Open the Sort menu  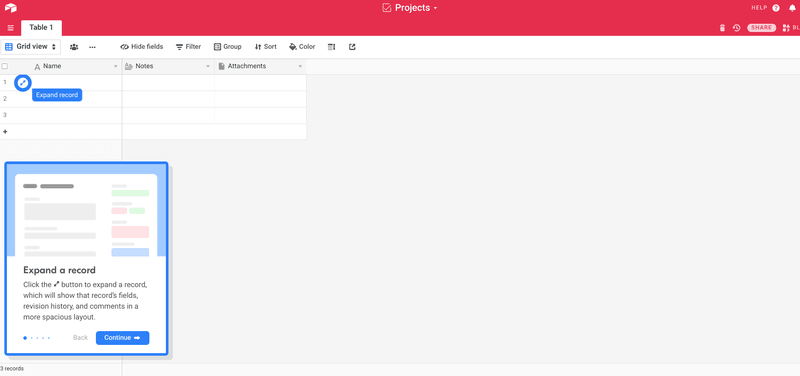tap(265, 47)
